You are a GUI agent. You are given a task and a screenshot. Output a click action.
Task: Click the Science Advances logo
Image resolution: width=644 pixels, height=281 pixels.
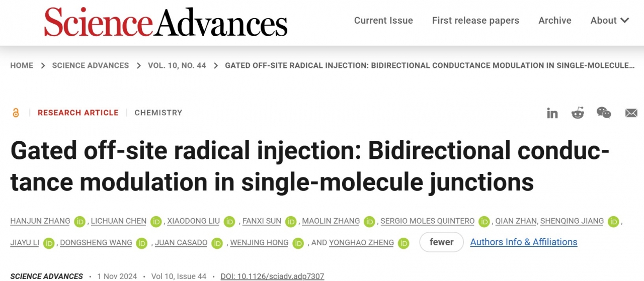click(166, 23)
